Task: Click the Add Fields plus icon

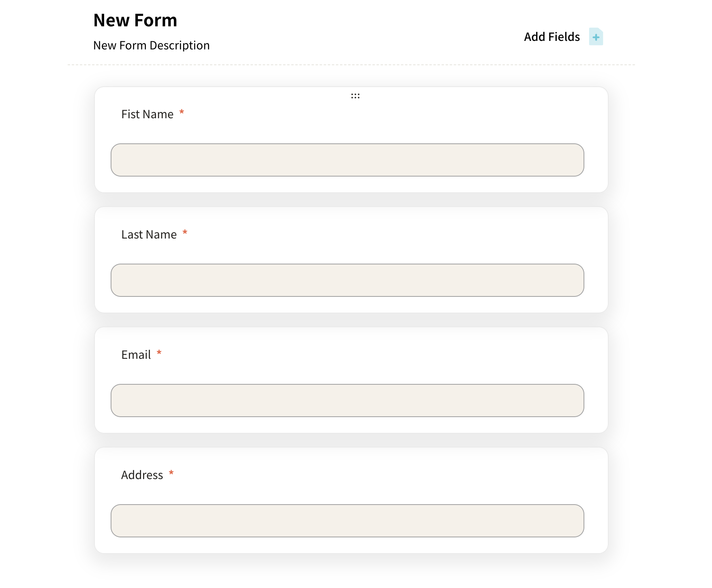Action: click(596, 37)
